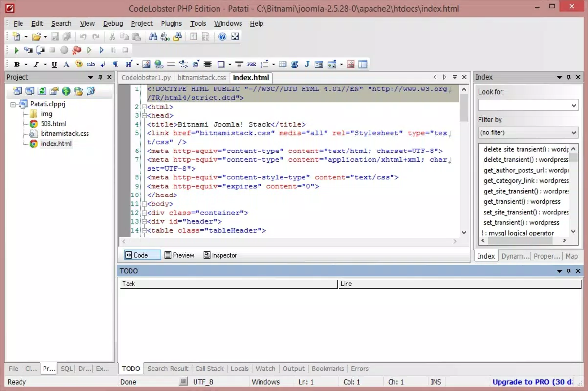Collapse the <head> code fold marker

pos(144,115)
